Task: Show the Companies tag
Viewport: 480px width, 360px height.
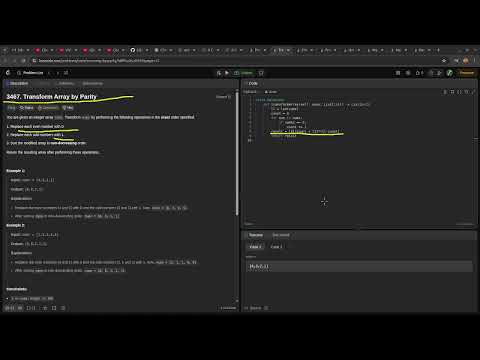Action: 48,108
